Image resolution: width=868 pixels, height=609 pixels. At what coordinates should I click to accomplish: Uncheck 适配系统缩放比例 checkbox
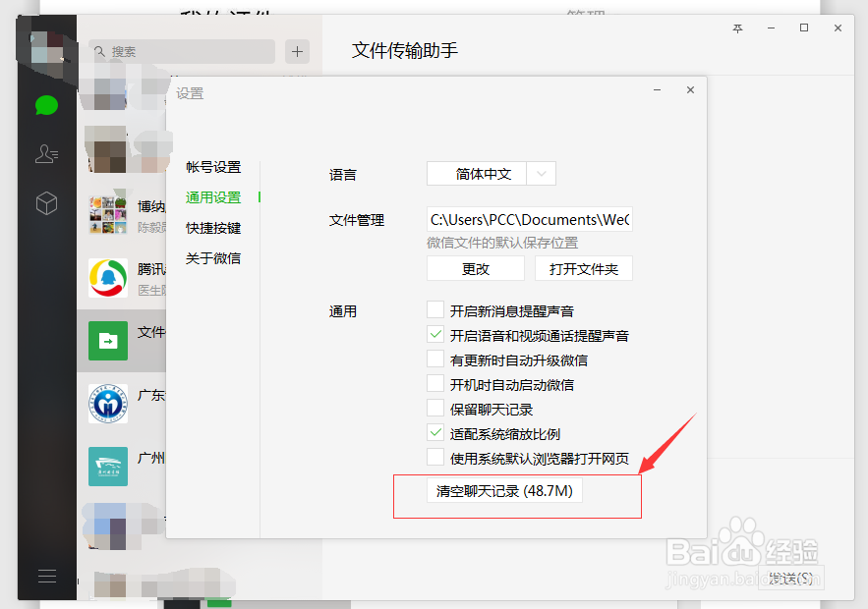[435, 432]
